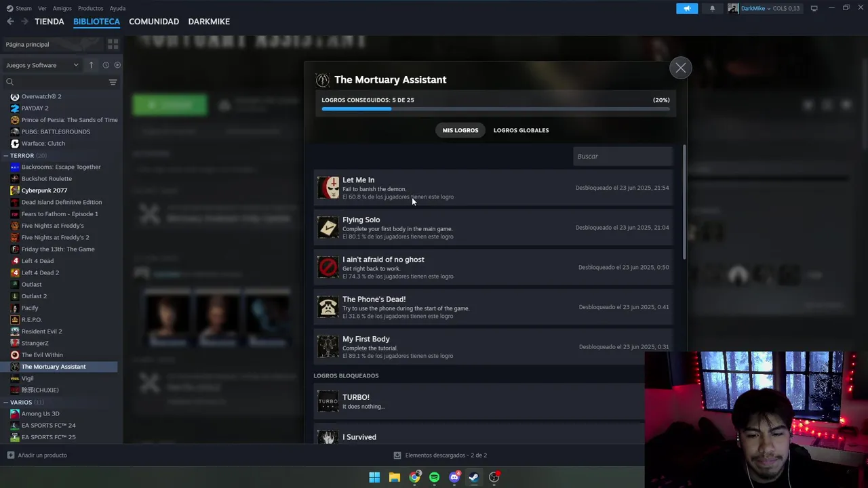Select R.E.P.O. in the library
Viewport: 868px width, 488px height.
pos(31,320)
